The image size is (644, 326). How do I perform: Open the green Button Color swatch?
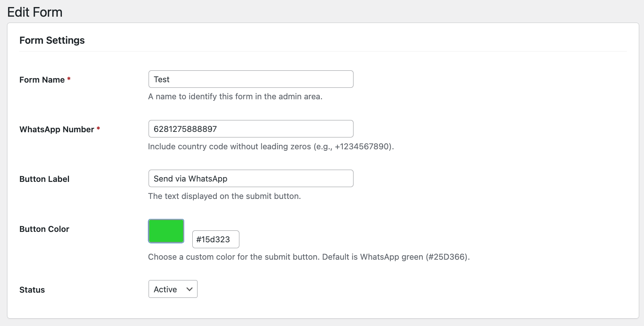point(166,231)
